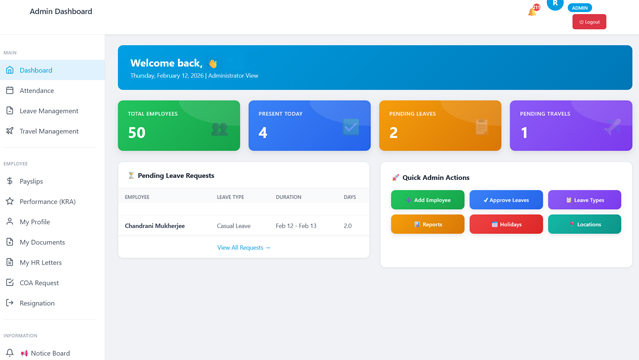Click the Approve Leaves button
This screenshot has height=360, width=639.
[506, 200]
